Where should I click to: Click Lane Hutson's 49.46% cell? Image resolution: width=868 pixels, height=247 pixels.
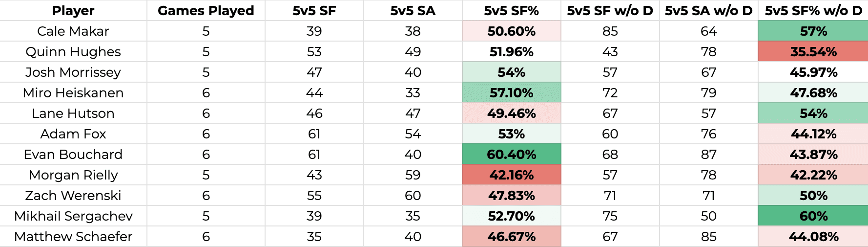(511, 113)
